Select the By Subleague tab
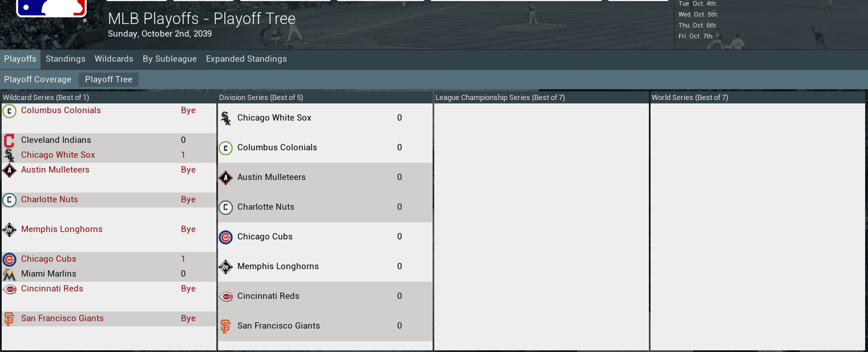 point(169,59)
